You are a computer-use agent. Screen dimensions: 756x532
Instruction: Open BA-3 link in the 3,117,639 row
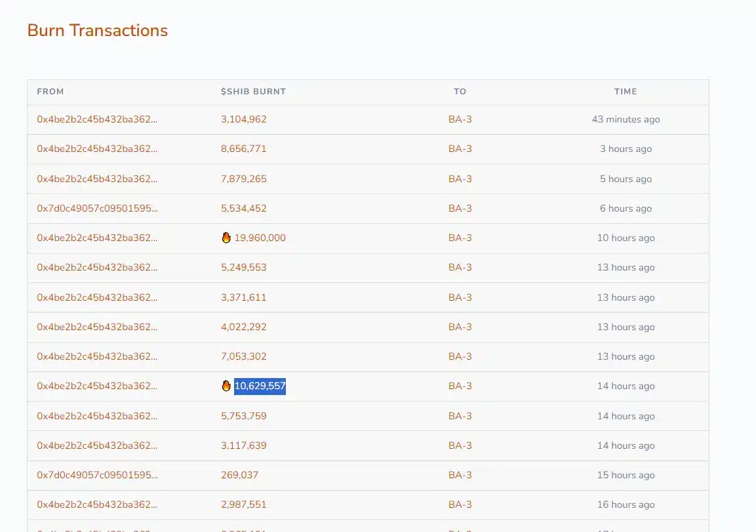click(x=460, y=446)
